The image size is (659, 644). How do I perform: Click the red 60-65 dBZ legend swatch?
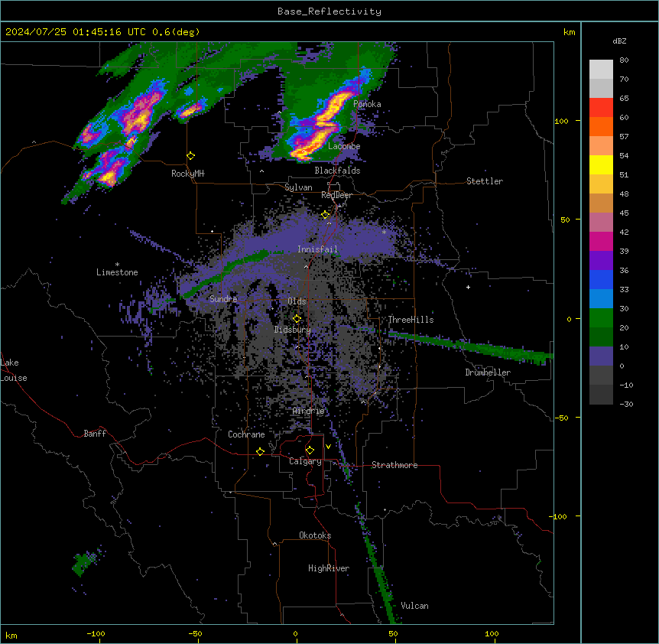tap(601, 107)
